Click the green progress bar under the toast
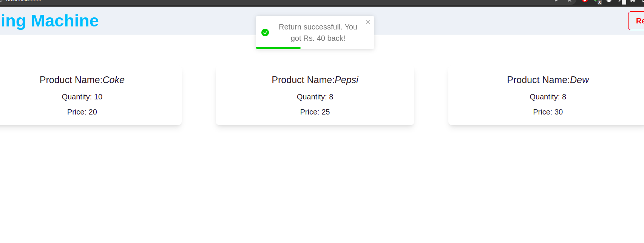The width and height of the screenshot is (644, 243). coord(278,48)
